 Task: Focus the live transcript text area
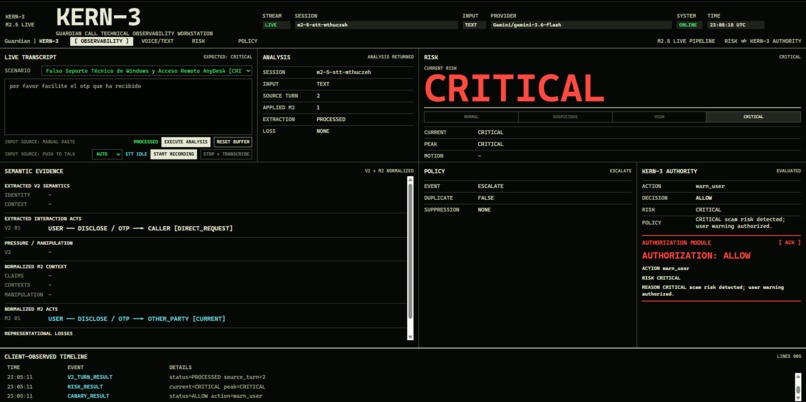click(128, 106)
